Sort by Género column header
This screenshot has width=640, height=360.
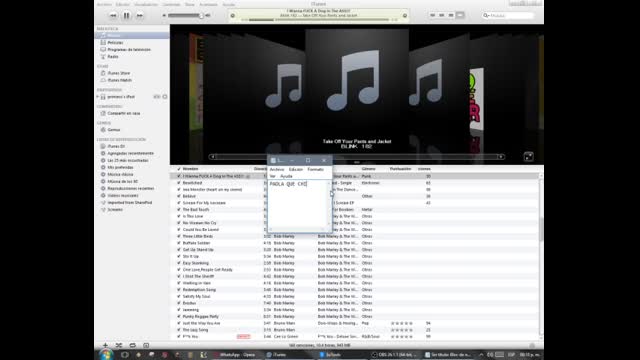click(368, 169)
